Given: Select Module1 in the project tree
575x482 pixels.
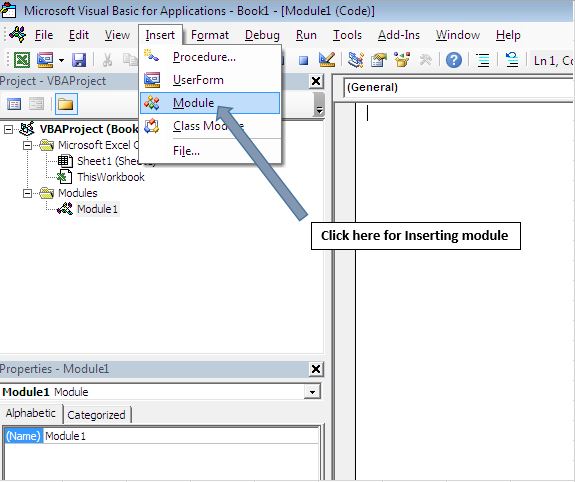Looking at the screenshot, I should 88,209.
